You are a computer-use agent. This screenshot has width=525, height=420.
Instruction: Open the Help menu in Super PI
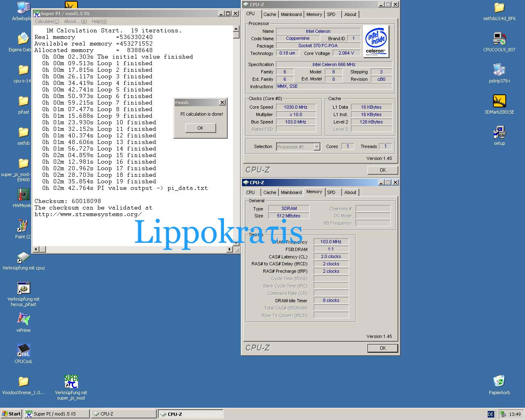pos(99,21)
